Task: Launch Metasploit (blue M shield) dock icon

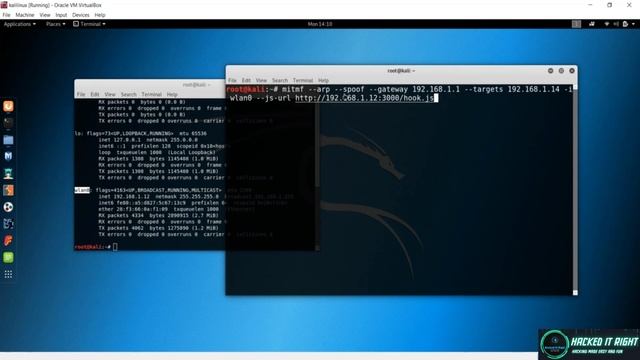Action: pos(8,156)
